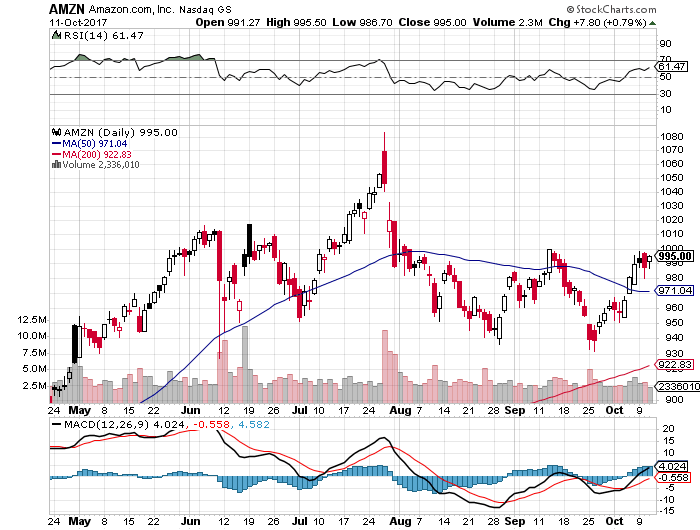
Task: Click the 1080 price axis label
Action: [x=672, y=137]
